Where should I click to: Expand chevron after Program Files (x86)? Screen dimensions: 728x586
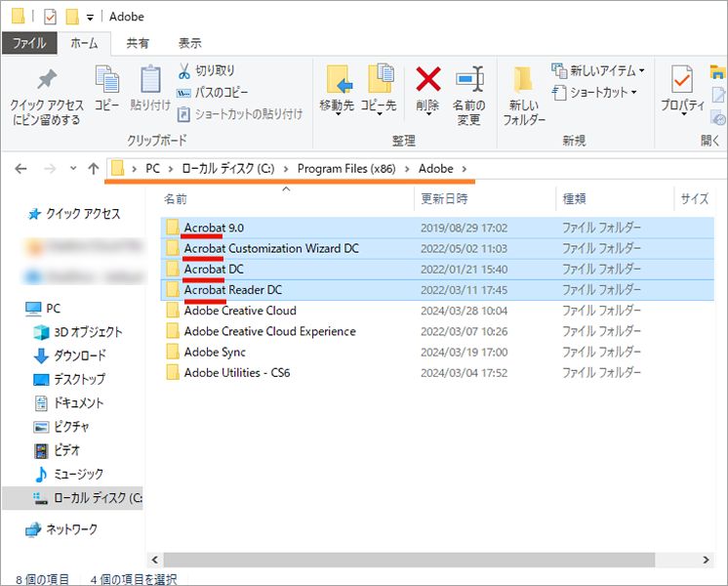(x=407, y=169)
